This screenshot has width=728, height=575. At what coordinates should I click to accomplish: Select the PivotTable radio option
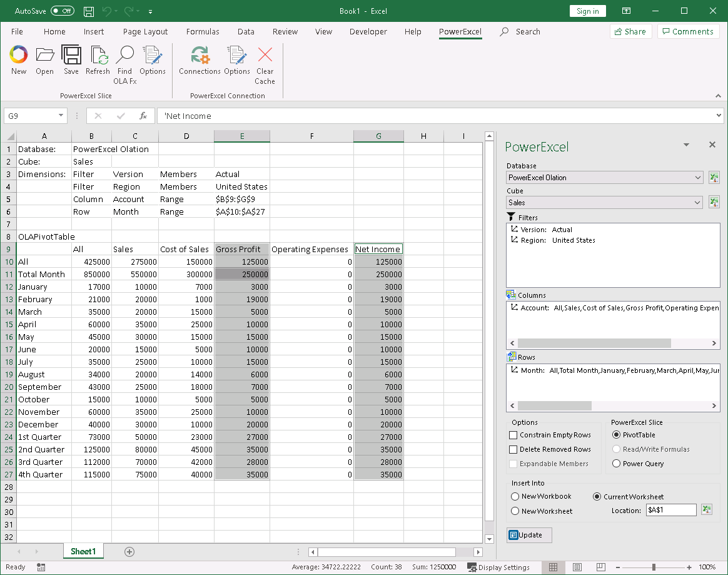[616, 435]
